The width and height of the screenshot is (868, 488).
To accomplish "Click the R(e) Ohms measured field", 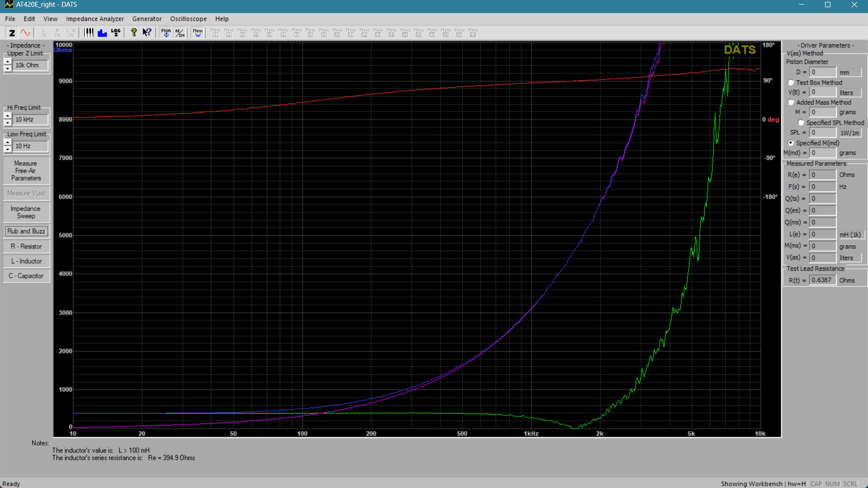I will coord(823,175).
